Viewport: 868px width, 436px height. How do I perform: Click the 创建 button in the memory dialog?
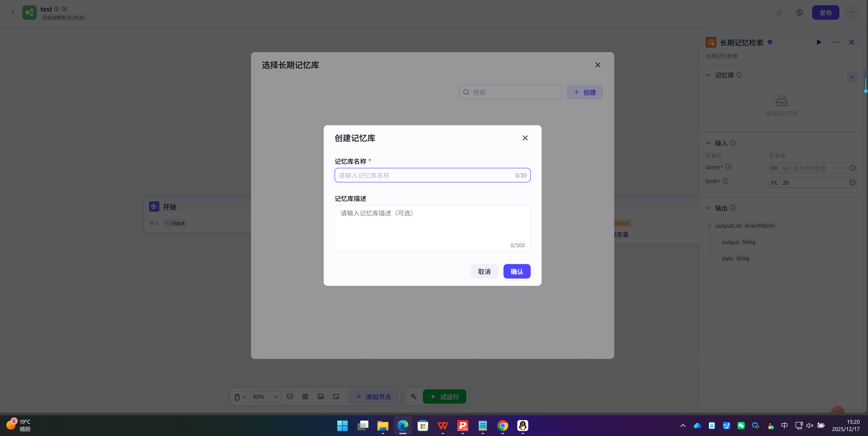tap(585, 92)
